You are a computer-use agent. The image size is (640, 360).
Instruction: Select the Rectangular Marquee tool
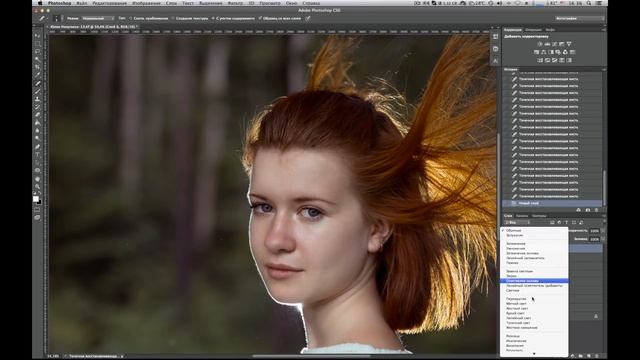[37, 44]
